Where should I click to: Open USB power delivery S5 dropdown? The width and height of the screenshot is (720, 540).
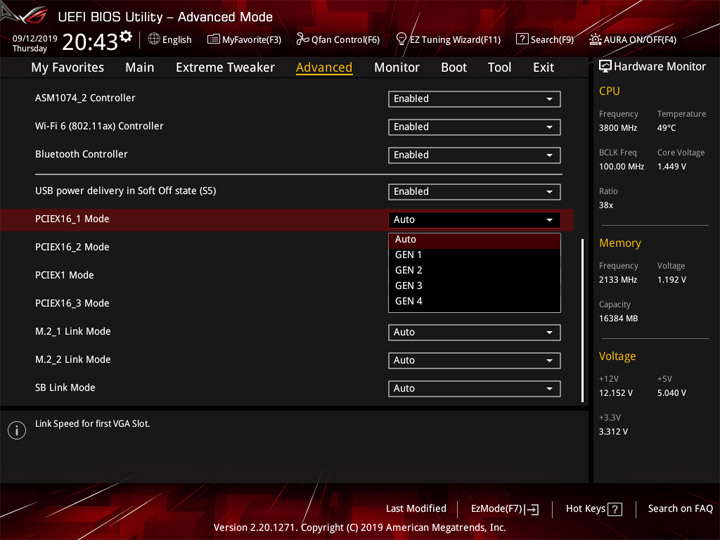coord(474,191)
